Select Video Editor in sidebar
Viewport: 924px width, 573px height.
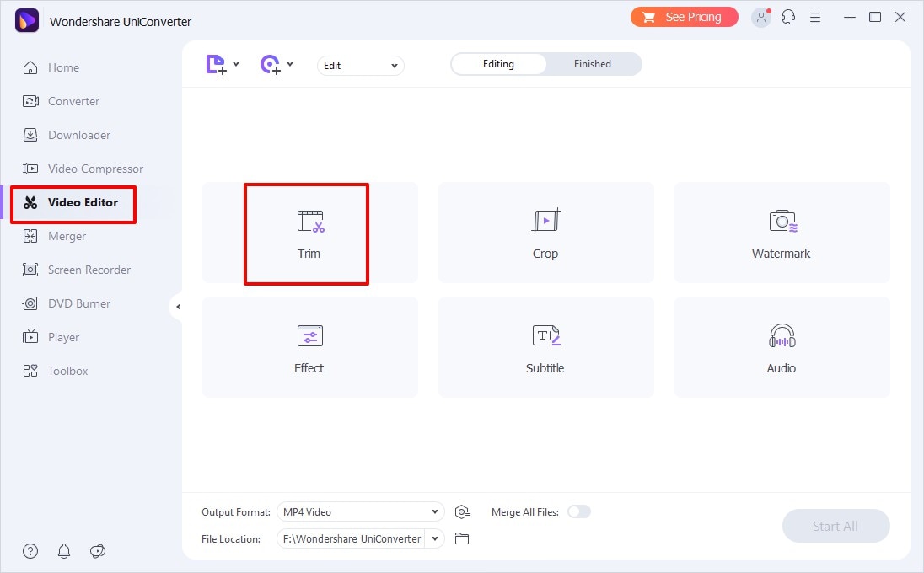(x=71, y=202)
